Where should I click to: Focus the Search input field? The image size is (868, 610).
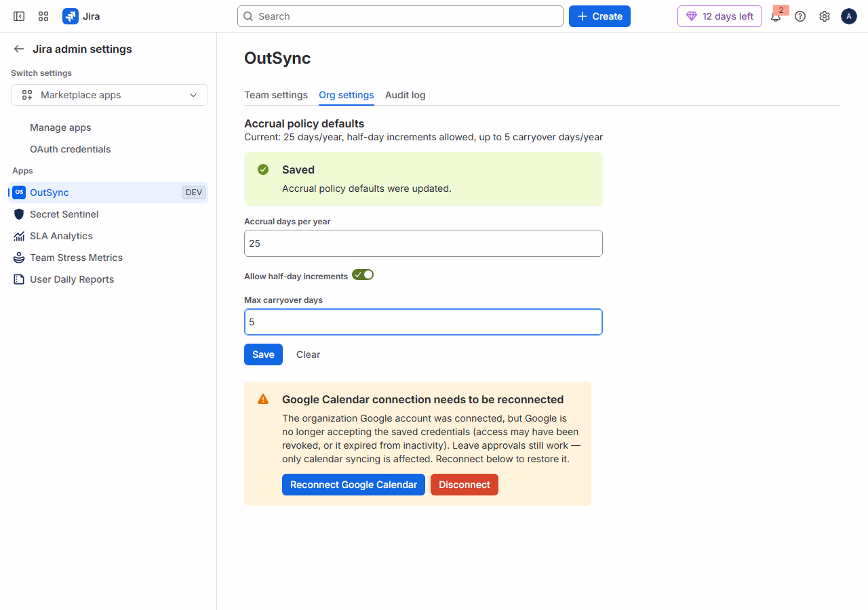coord(400,16)
